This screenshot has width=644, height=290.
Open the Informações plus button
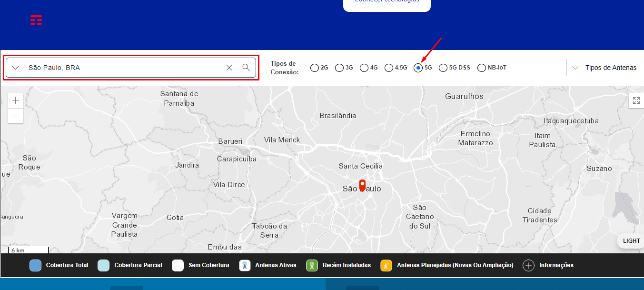click(x=528, y=265)
